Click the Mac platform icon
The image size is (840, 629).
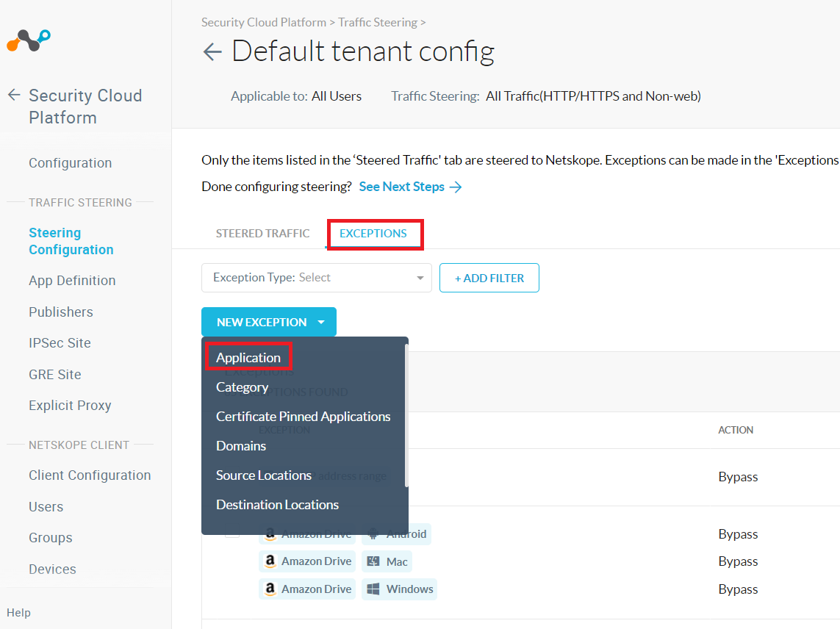coord(373,561)
